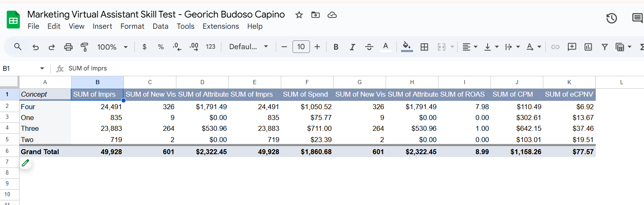
Task: Open the zoom level dropdown
Action: (x=112, y=47)
